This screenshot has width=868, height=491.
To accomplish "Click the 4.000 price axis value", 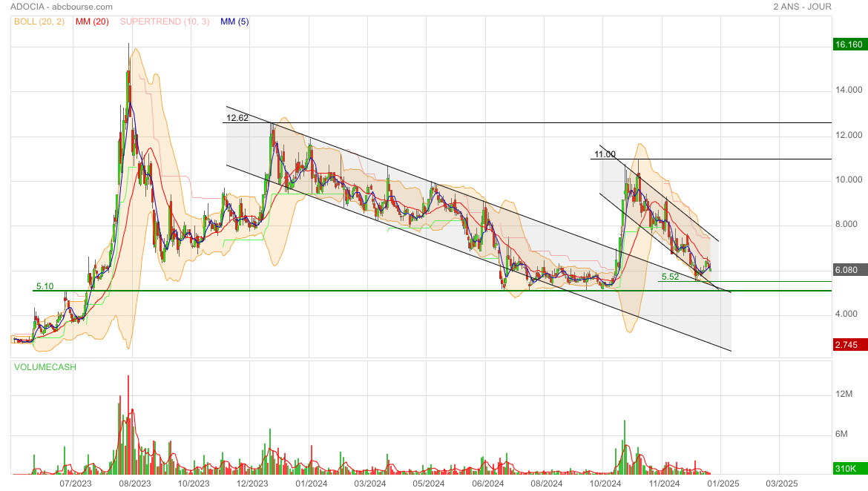I will click(846, 314).
